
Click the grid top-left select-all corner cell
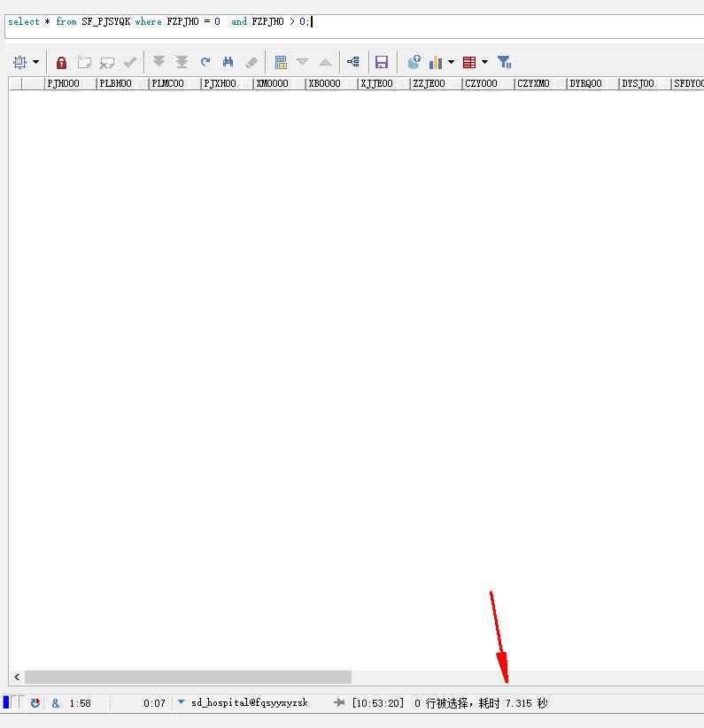pyautogui.click(x=15, y=83)
